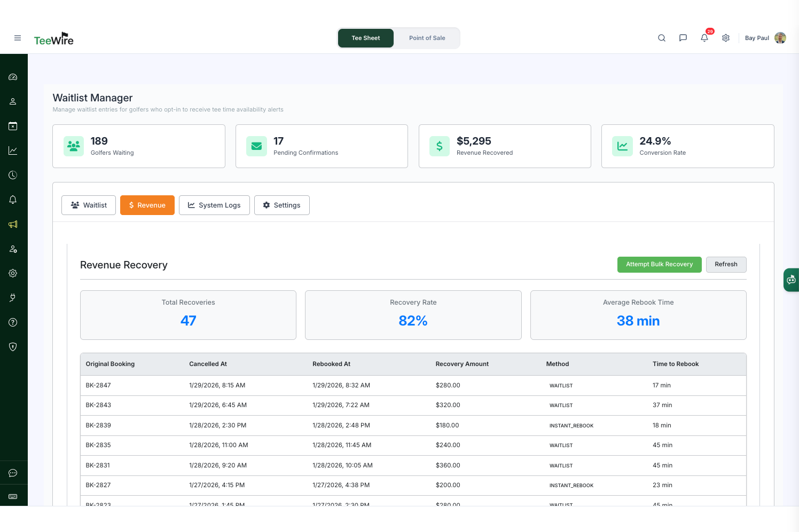Click WAITLIST method for BK-2847
Viewport: 799px width, 532px height.
561,386
